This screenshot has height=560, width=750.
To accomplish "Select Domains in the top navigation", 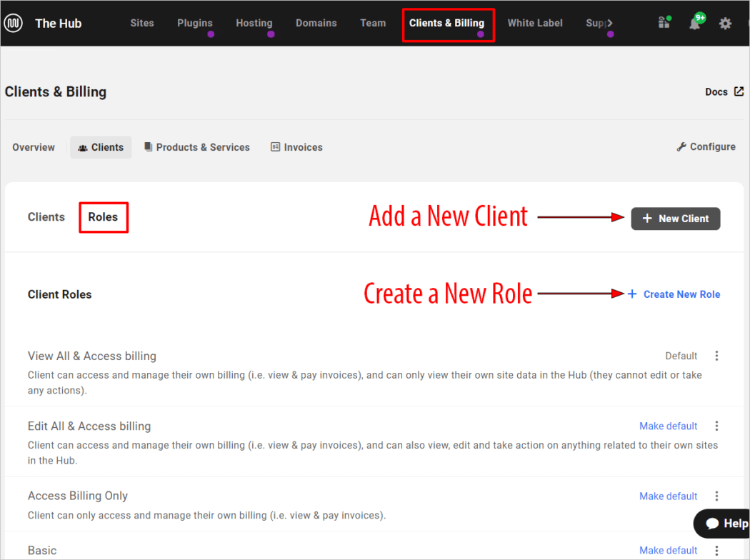I will point(316,22).
